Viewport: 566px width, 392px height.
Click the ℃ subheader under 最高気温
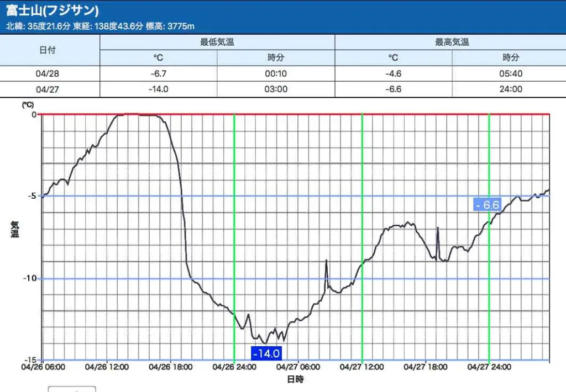click(393, 58)
